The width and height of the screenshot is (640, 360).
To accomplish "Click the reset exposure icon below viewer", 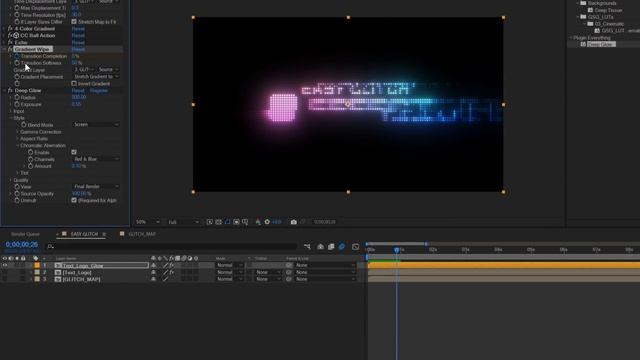I will (267, 222).
